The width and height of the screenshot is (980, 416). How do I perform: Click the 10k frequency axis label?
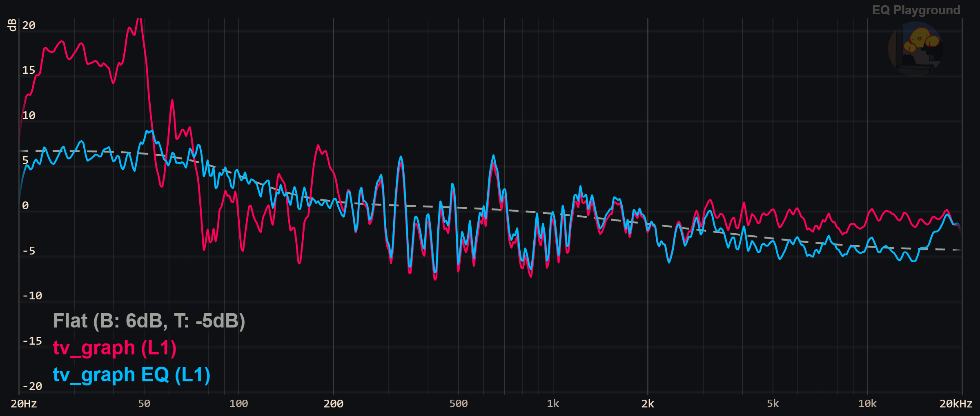coord(867,404)
